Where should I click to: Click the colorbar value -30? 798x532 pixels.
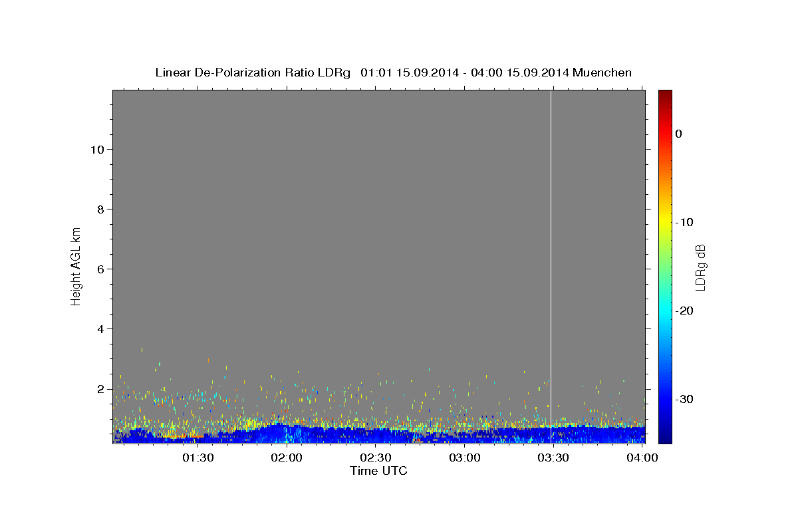(x=686, y=399)
